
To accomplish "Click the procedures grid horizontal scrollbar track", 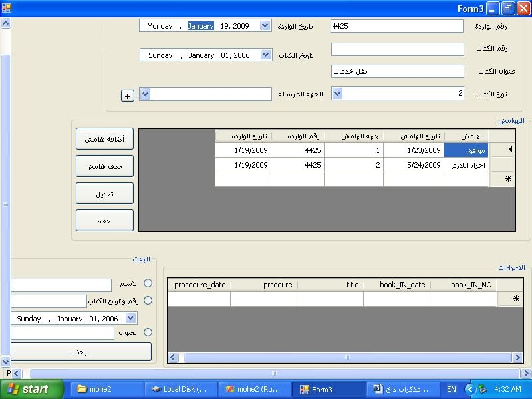I will tap(347, 357).
